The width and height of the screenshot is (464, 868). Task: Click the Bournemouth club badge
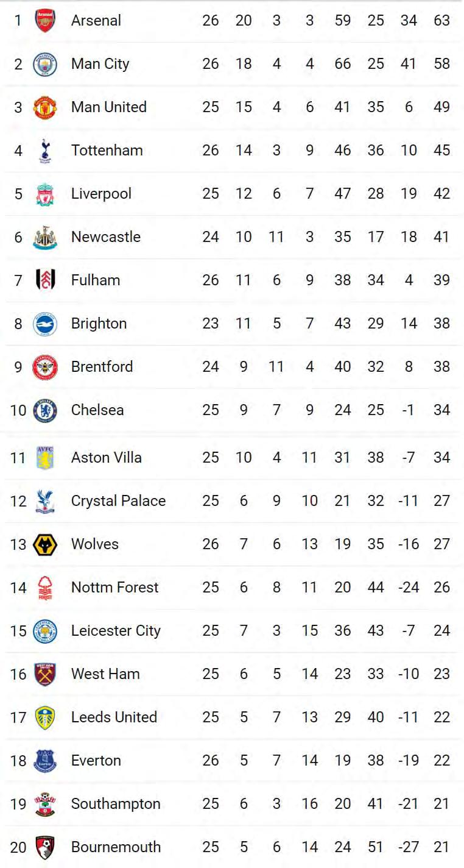(x=45, y=847)
